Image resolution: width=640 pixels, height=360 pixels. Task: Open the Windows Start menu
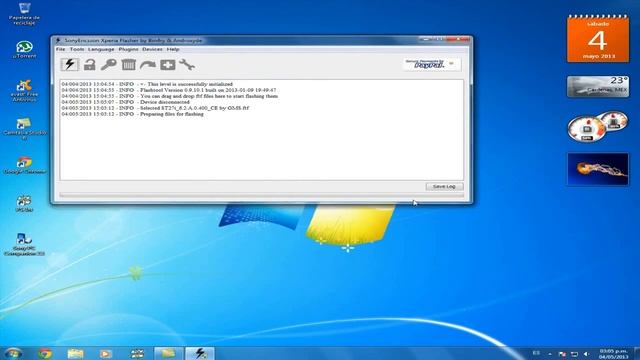[x=13, y=353]
